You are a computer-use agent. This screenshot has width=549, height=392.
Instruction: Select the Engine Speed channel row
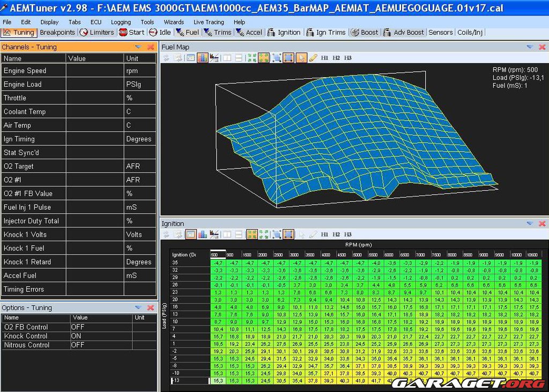coord(79,71)
